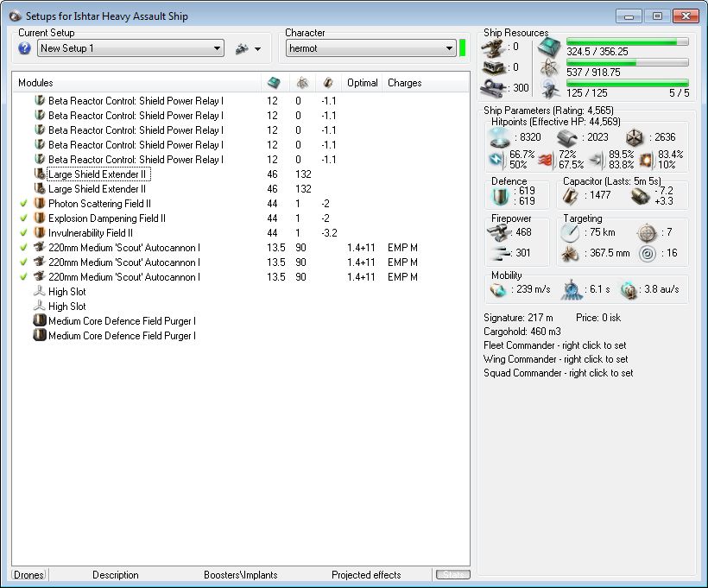
Task: Click the CPU column header icon
Action: click(274, 83)
